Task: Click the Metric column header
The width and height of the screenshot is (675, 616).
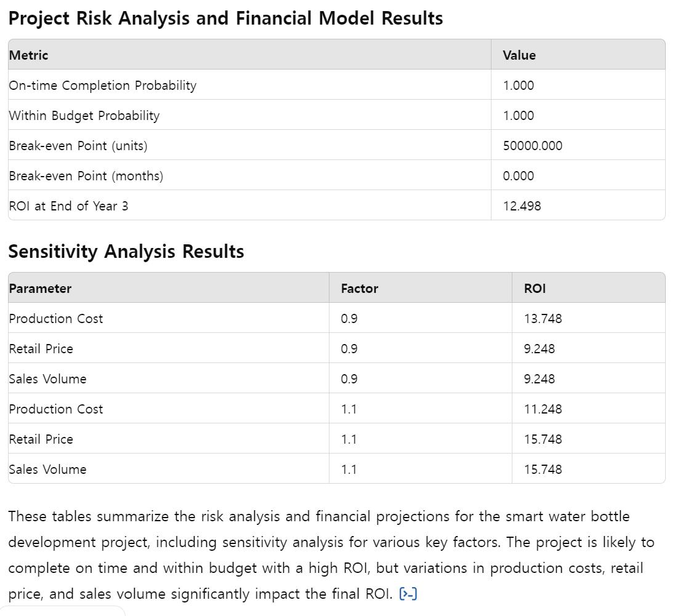Action: (x=28, y=55)
